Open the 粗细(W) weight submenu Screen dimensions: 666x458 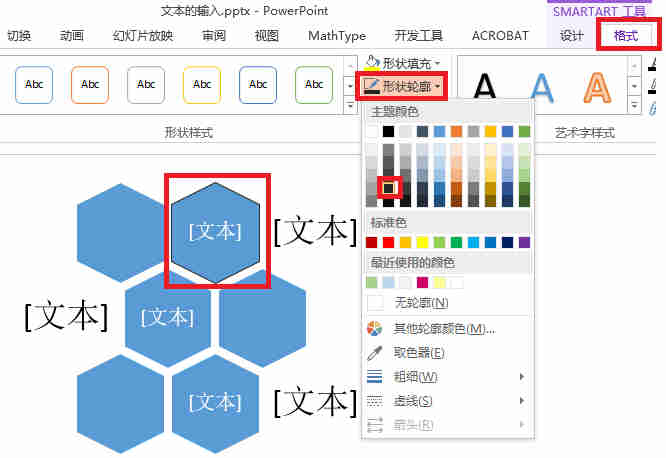click(x=448, y=377)
